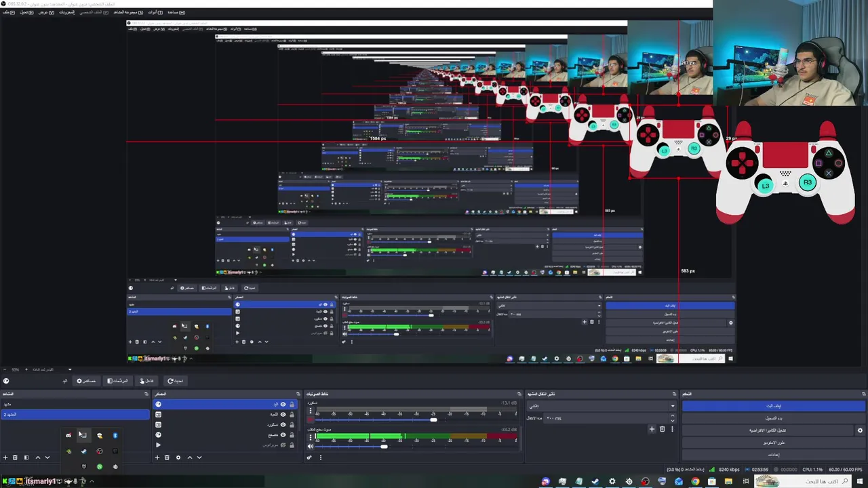This screenshot has width=868, height=488.
Task: Float the sources dock with its pop-out icon
Action: 298,394
